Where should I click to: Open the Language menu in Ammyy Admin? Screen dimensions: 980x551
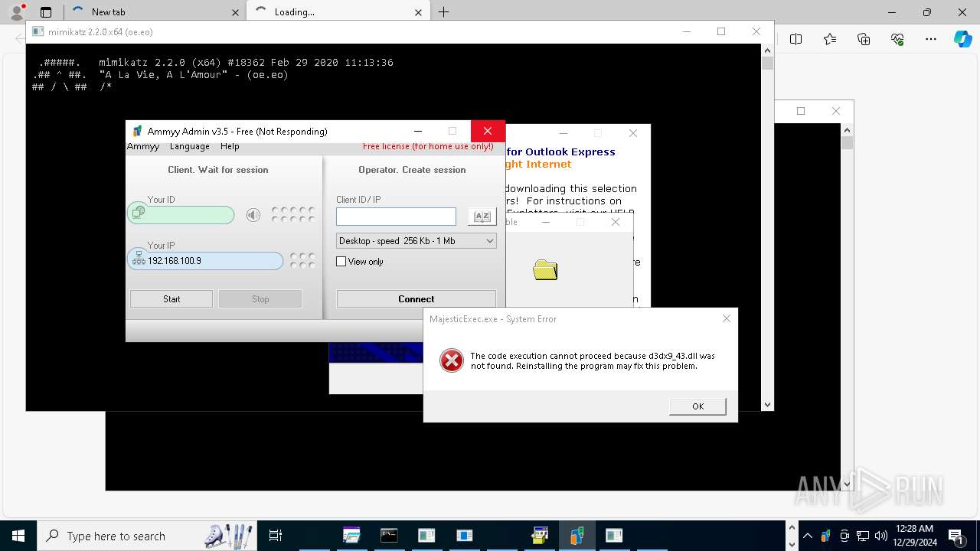(190, 146)
